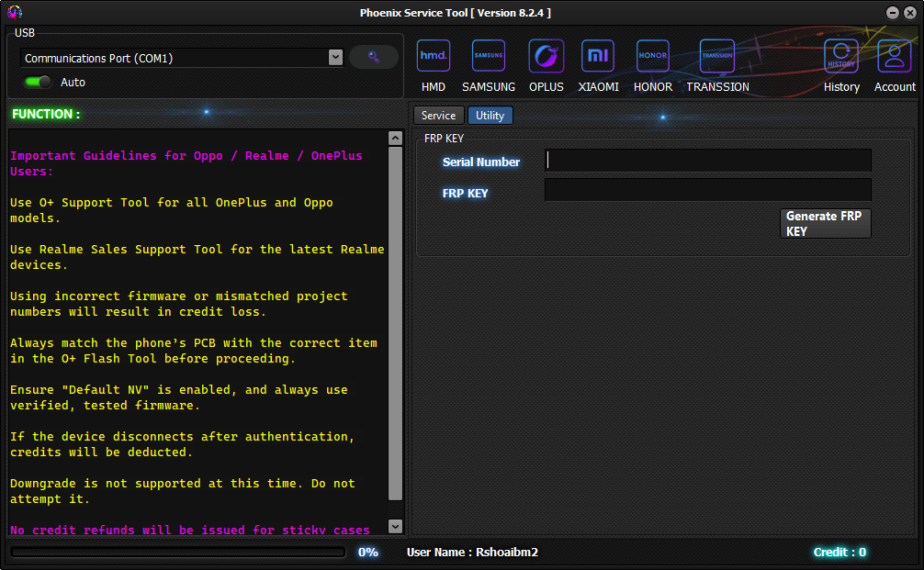Open the OPLUS brand section
Image resolution: width=924 pixels, height=570 pixels.
pyautogui.click(x=546, y=56)
